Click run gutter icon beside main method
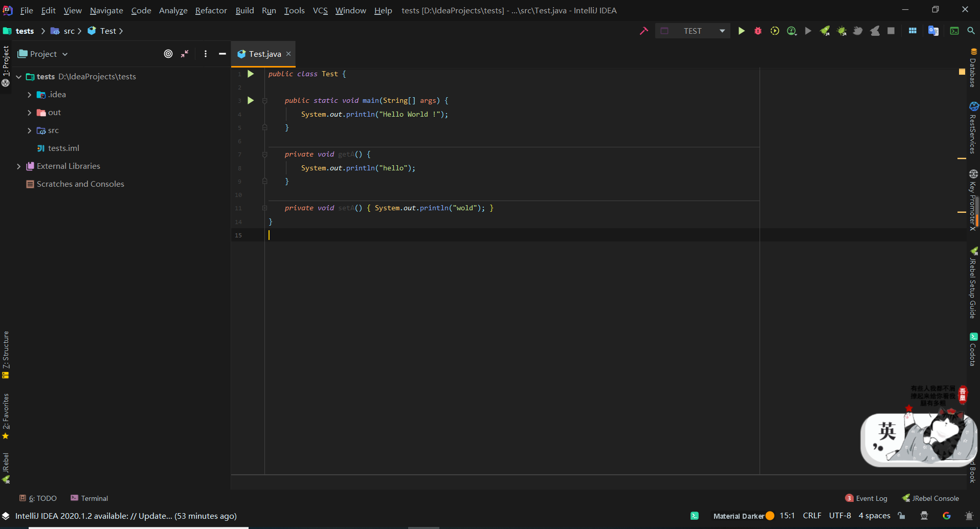The height and width of the screenshot is (529, 980). point(251,100)
